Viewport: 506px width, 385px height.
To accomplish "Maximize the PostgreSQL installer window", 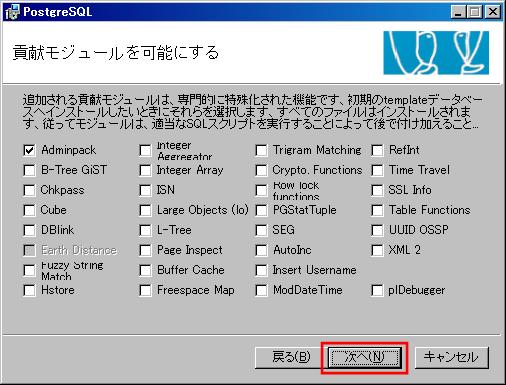I will tap(474, 12).
